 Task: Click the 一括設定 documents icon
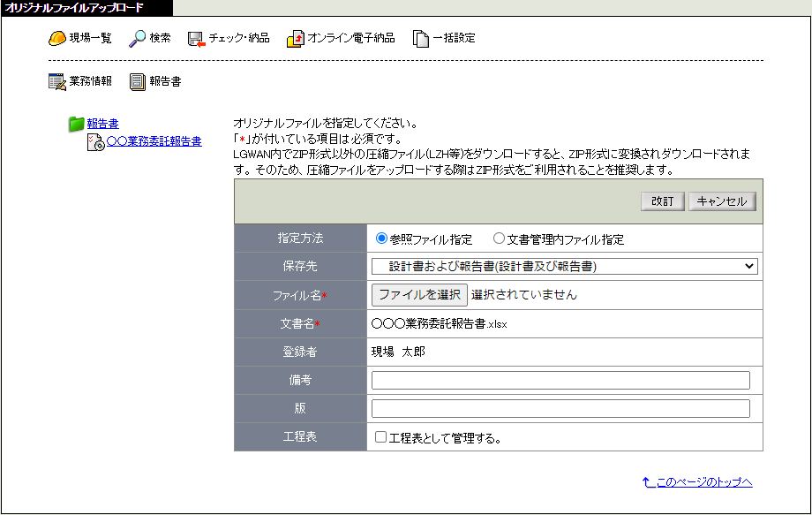pyautogui.click(x=420, y=39)
